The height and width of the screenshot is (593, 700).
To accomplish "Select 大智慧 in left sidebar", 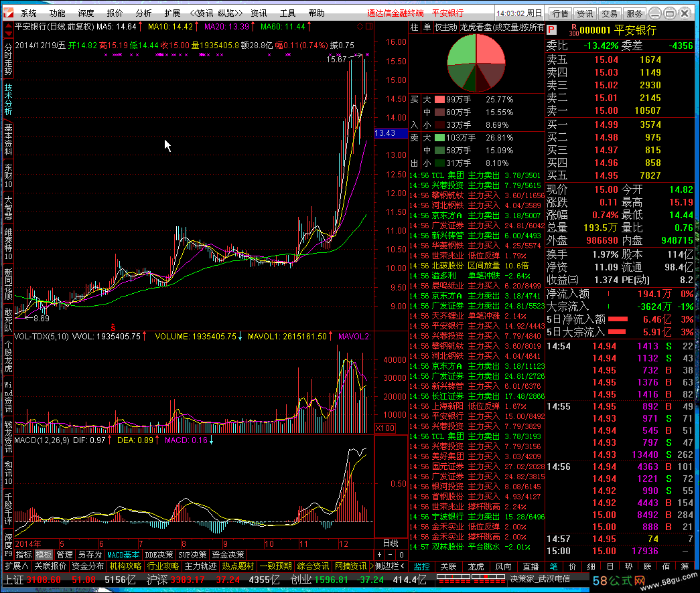I will coord(9,208).
